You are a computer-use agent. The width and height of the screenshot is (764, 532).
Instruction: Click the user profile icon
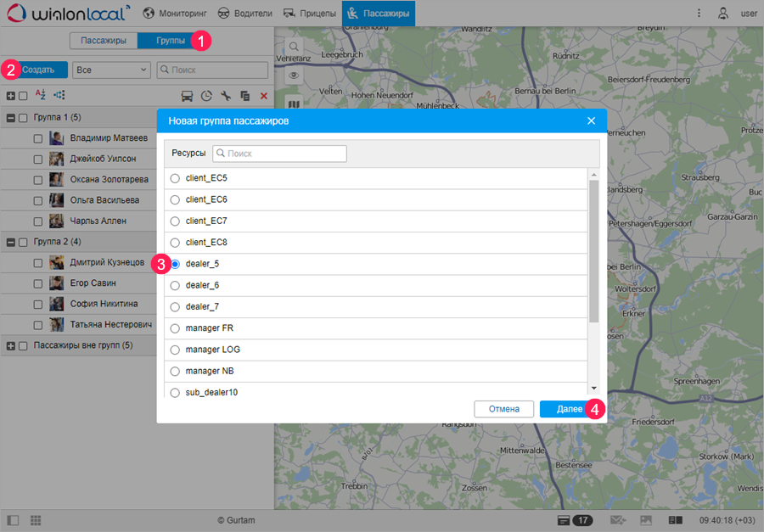click(723, 14)
